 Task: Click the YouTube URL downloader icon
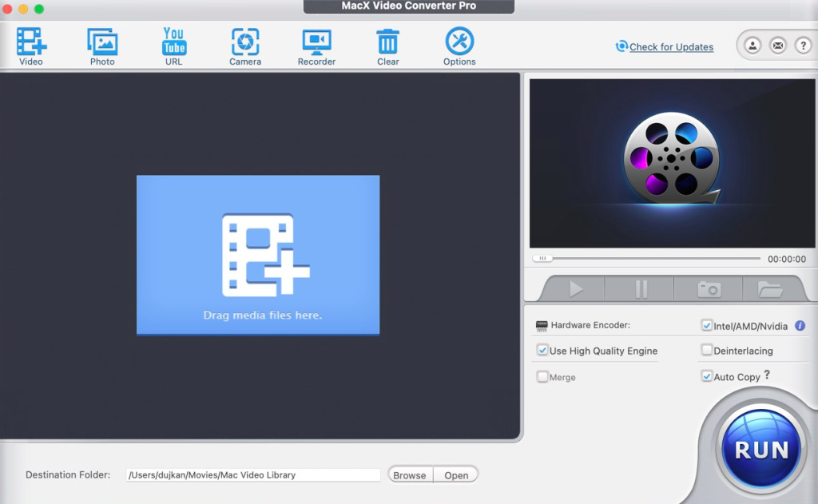[x=173, y=38]
